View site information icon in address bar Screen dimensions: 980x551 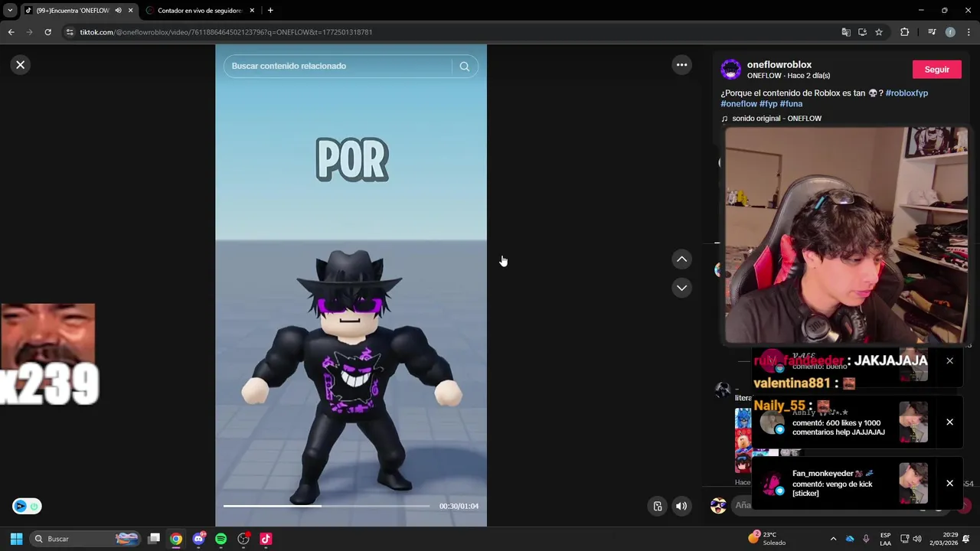pos(70,32)
